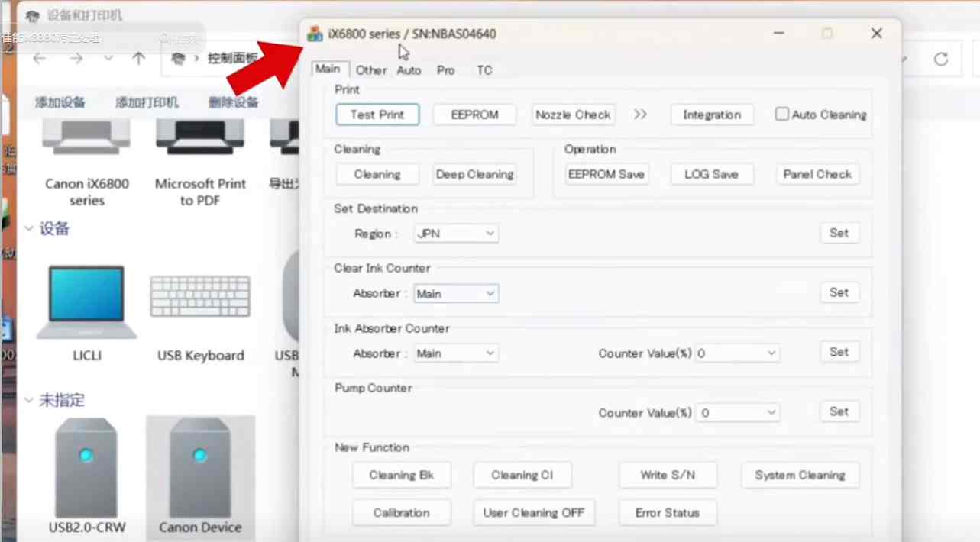The height and width of the screenshot is (542, 980).
Task: Click the Cleaning button in Cleaning section
Action: [377, 174]
